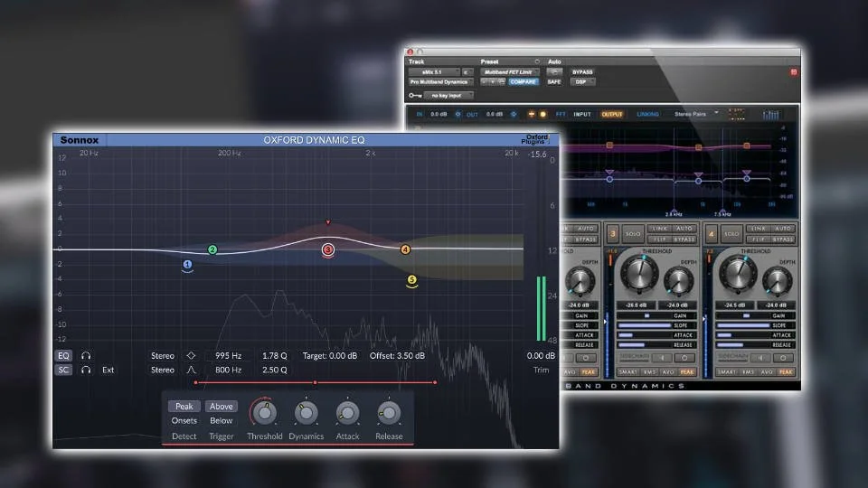868x488 pixels.
Task: Click the 7.5 kHz crossover marker
Action: point(722,213)
